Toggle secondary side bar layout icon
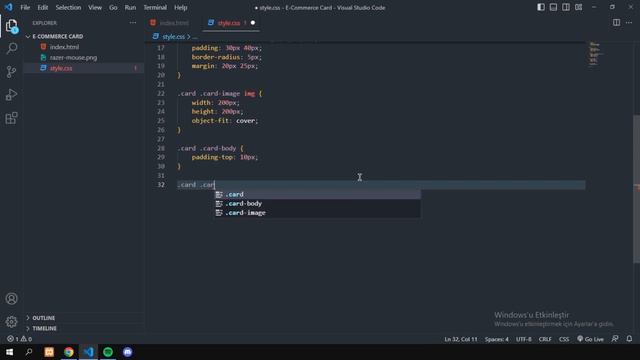The image size is (640, 360). click(566, 7)
